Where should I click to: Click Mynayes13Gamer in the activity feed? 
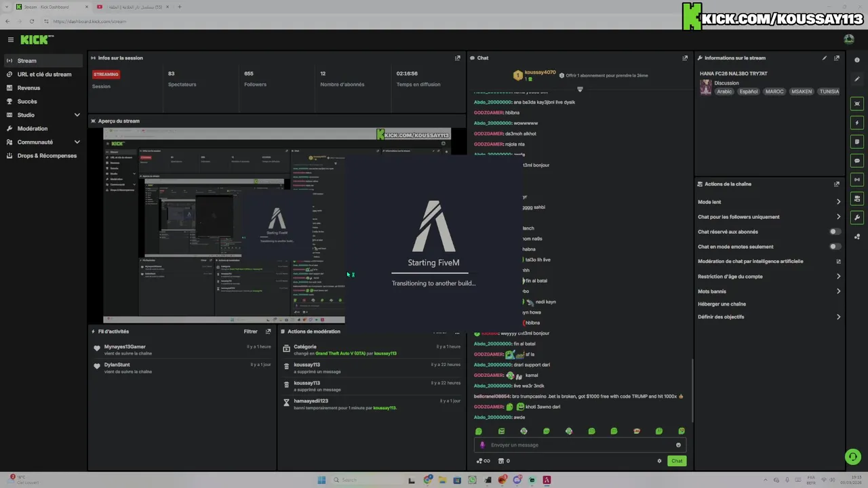click(125, 347)
